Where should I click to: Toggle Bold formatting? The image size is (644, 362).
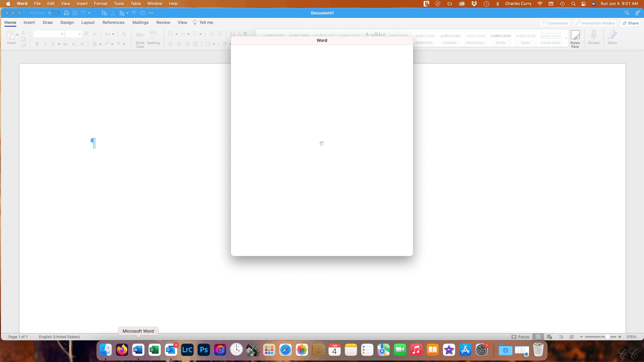37,44
